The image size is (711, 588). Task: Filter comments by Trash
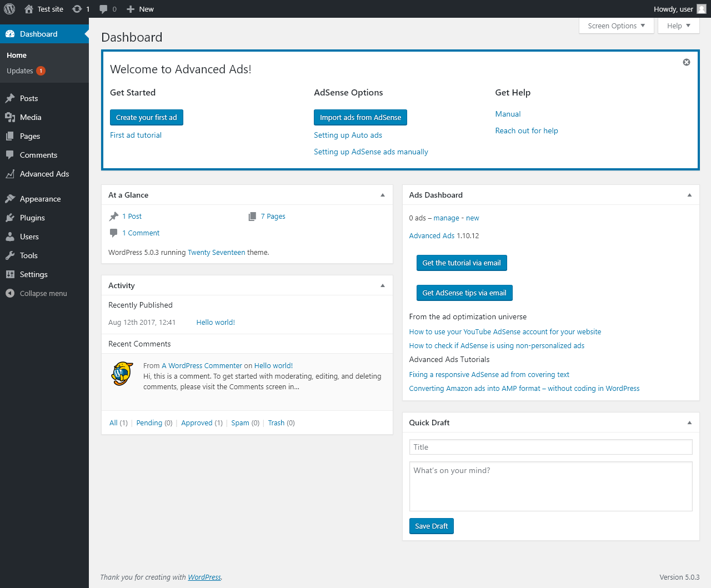coord(276,423)
